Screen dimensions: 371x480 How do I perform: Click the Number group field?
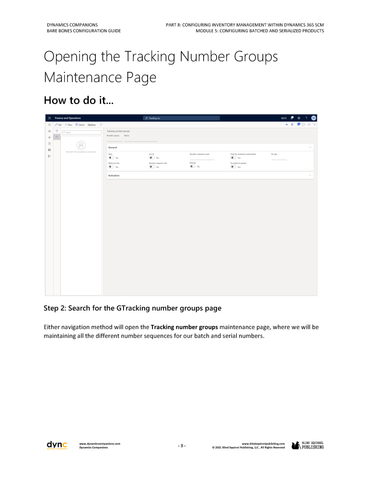coord(114,140)
